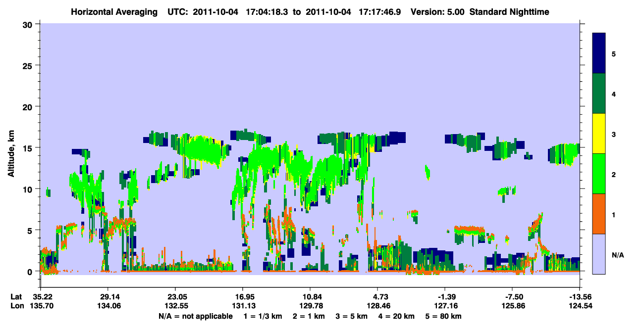Click latitude value 35.22

43,297
